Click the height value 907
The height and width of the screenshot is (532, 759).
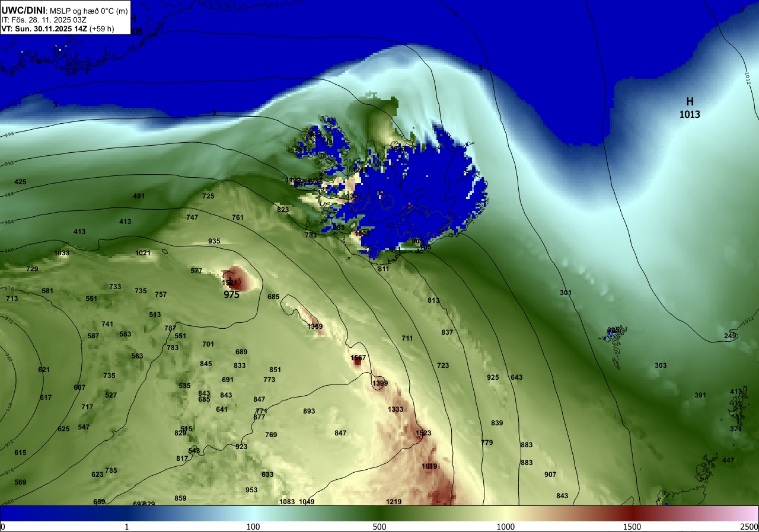pyautogui.click(x=550, y=475)
